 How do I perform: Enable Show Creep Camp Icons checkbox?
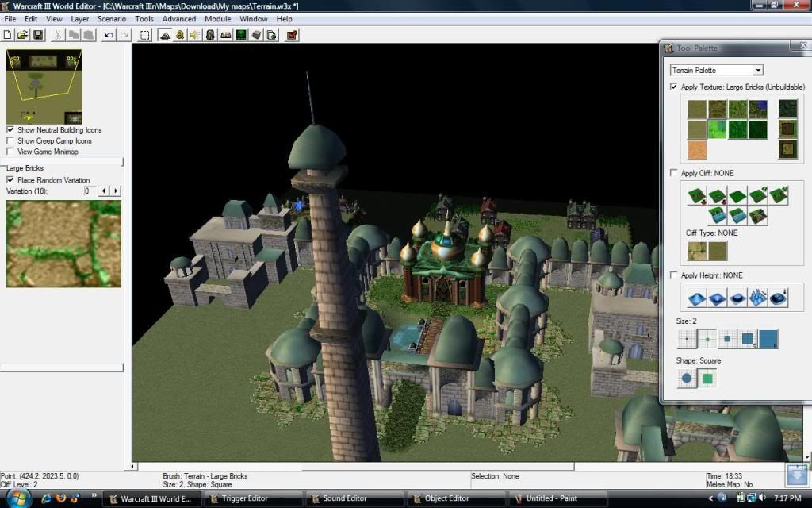tap(10, 140)
